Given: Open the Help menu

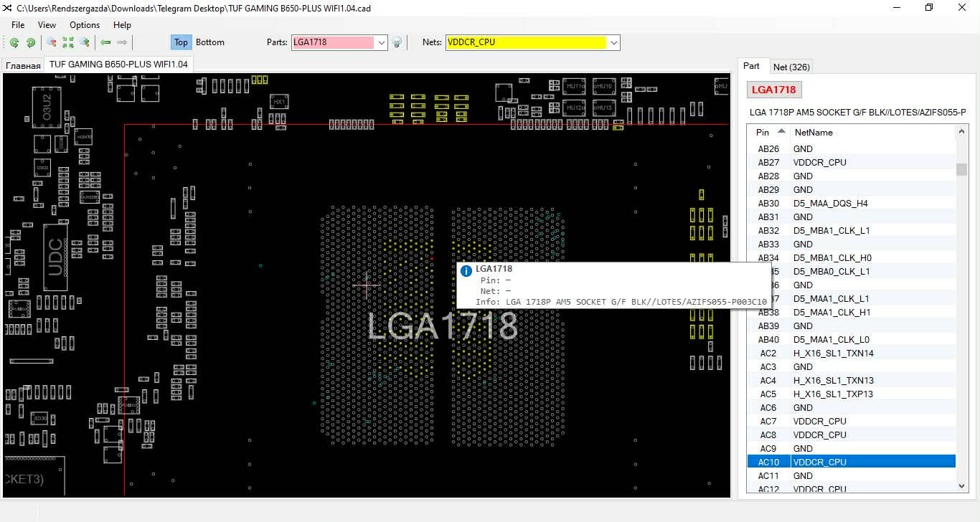Looking at the screenshot, I should [x=122, y=25].
